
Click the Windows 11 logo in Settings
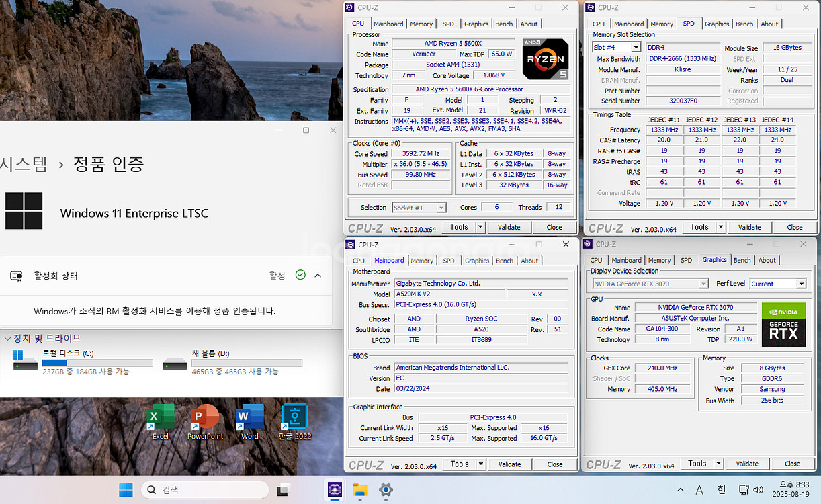[24, 211]
